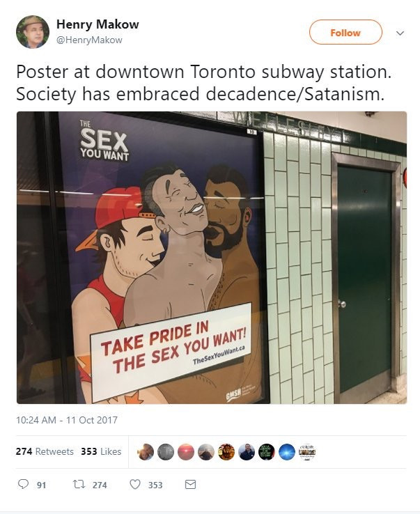Click the green-on-black liker avatar
Image resolution: width=420 pixels, height=514 pixels.
coord(267,452)
